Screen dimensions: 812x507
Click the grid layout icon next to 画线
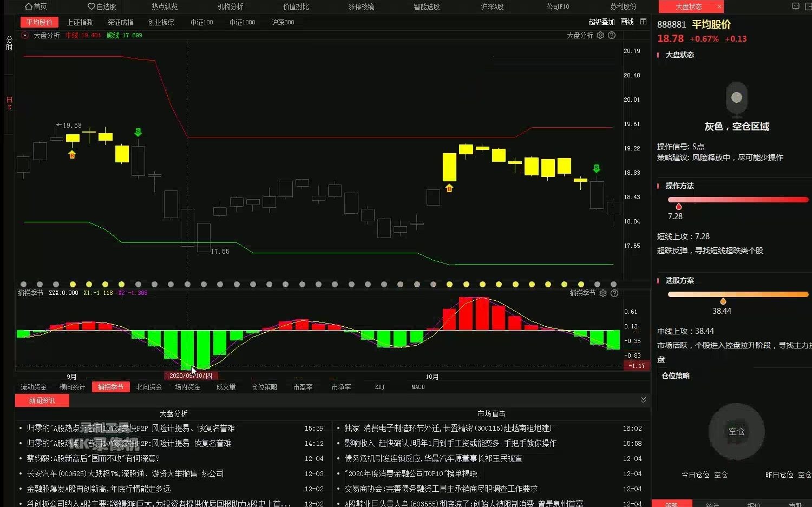pos(643,22)
